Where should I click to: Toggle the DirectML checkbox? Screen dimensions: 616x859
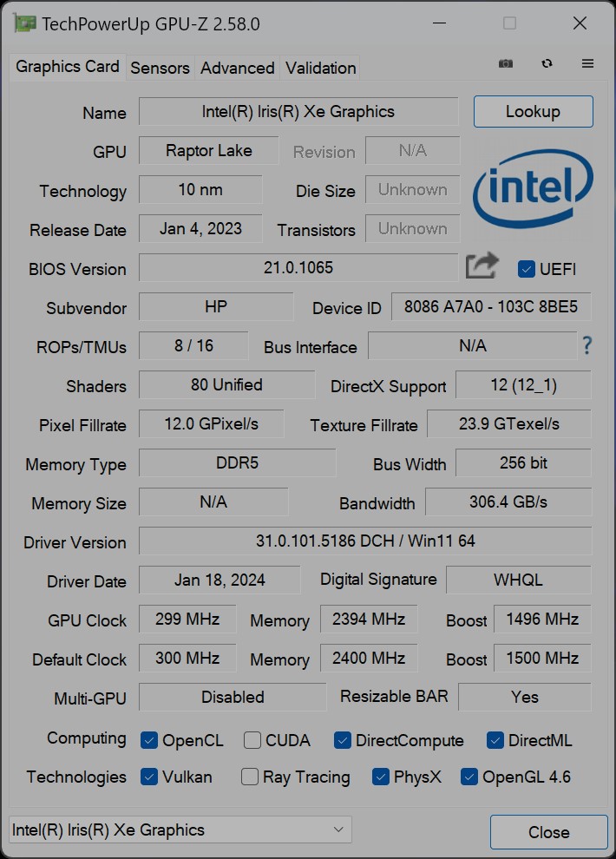(x=495, y=740)
